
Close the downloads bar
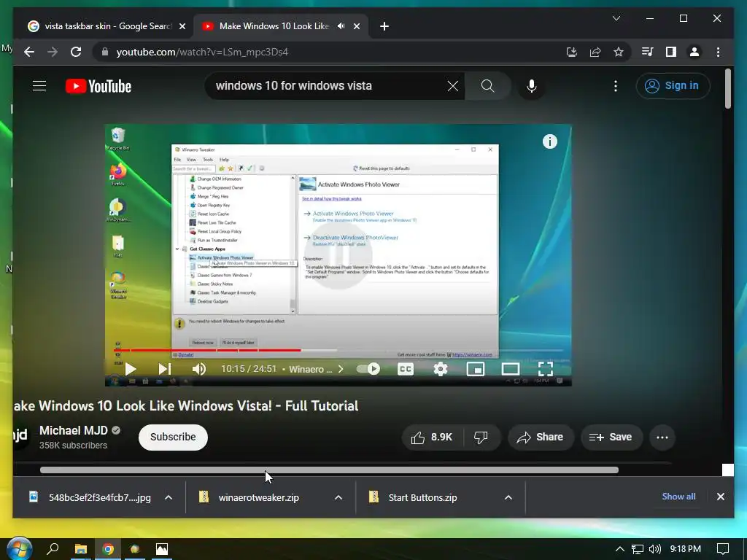[720, 497]
